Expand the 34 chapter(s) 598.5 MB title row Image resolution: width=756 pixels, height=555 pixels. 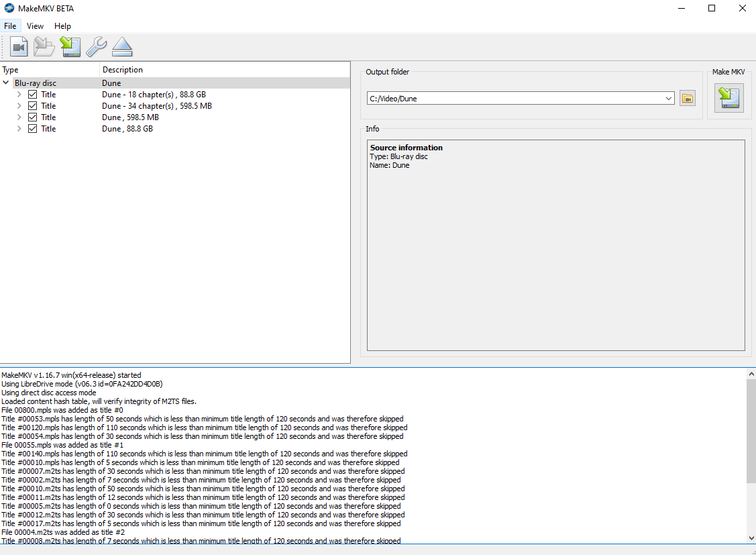[x=19, y=106]
